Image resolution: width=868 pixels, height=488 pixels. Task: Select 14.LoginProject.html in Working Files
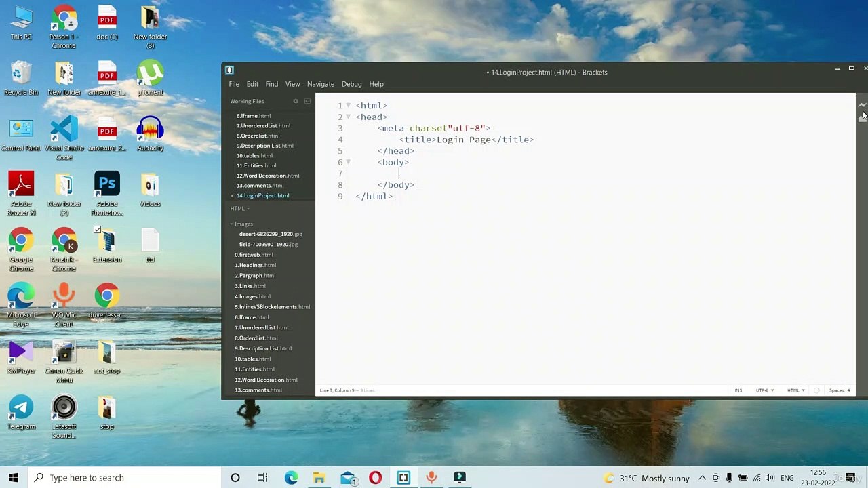[x=262, y=195]
